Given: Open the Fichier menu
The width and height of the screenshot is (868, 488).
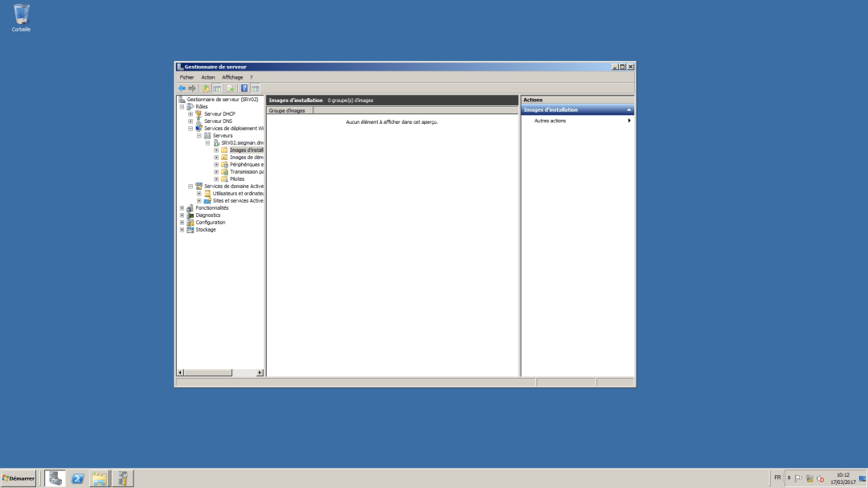Looking at the screenshot, I should (x=186, y=76).
